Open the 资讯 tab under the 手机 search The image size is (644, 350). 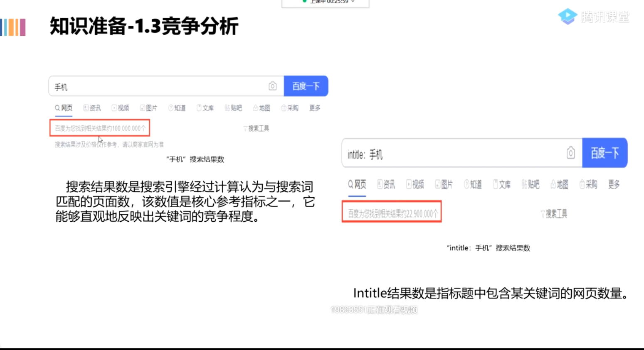(x=92, y=108)
